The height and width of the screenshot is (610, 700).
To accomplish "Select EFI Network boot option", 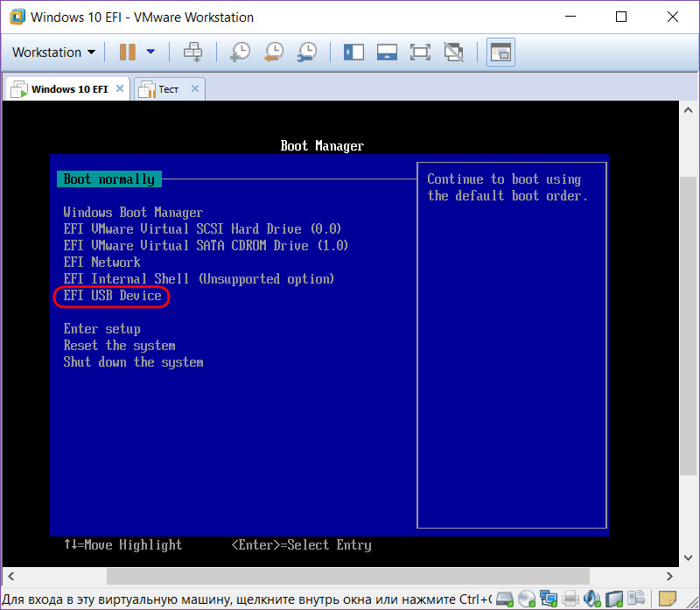I will pos(101,262).
